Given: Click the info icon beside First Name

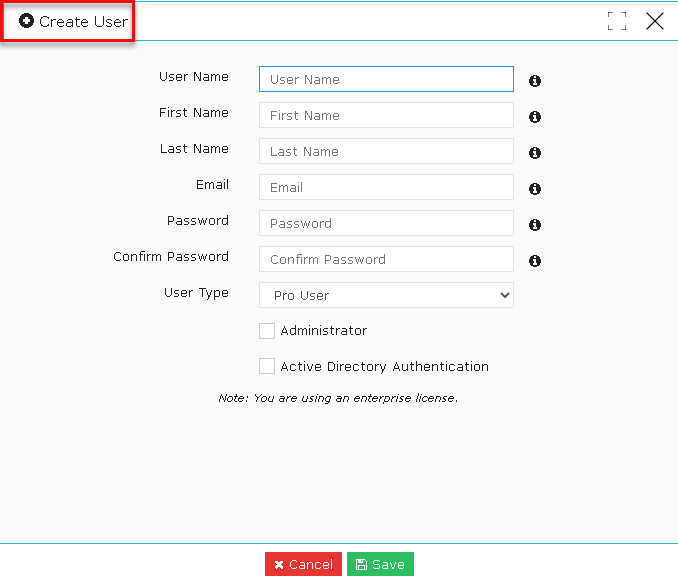Looking at the screenshot, I should [x=535, y=117].
